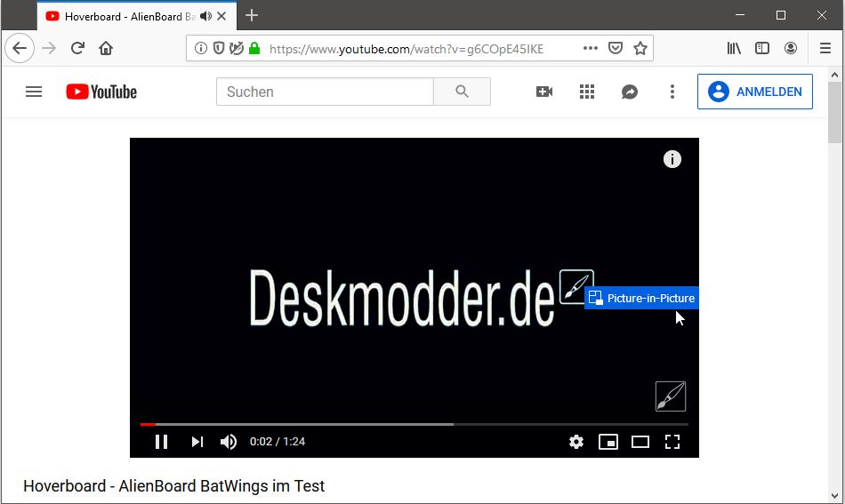Open the create video camera icon

[544, 92]
